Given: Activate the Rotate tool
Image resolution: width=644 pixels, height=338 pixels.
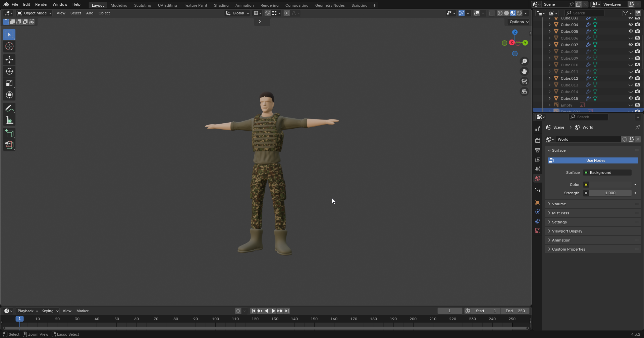Looking at the screenshot, I should tap(9, 71).
